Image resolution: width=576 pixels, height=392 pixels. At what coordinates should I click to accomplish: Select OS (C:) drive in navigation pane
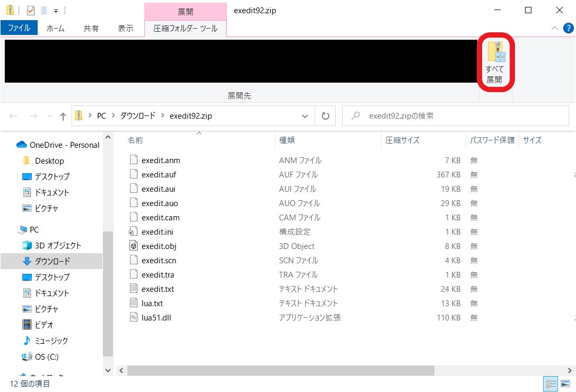40,357
